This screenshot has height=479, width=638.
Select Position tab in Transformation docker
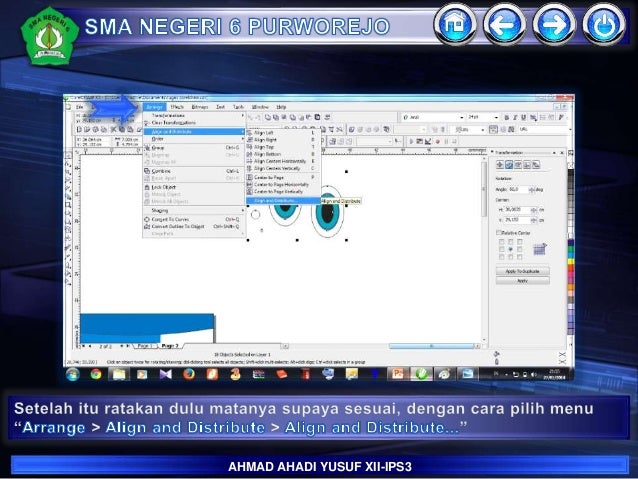point(500,165)
